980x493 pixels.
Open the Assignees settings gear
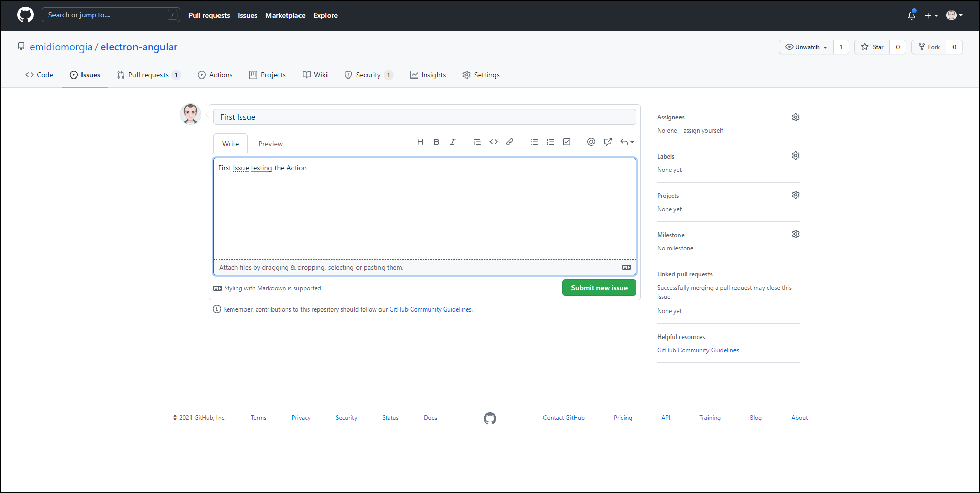pyautogui.click(x=796, y=117)
